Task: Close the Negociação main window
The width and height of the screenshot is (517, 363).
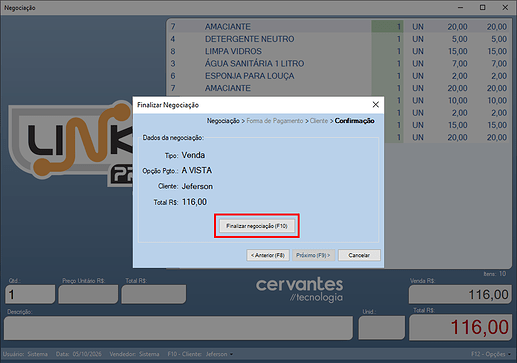Action: coord(505,7)
